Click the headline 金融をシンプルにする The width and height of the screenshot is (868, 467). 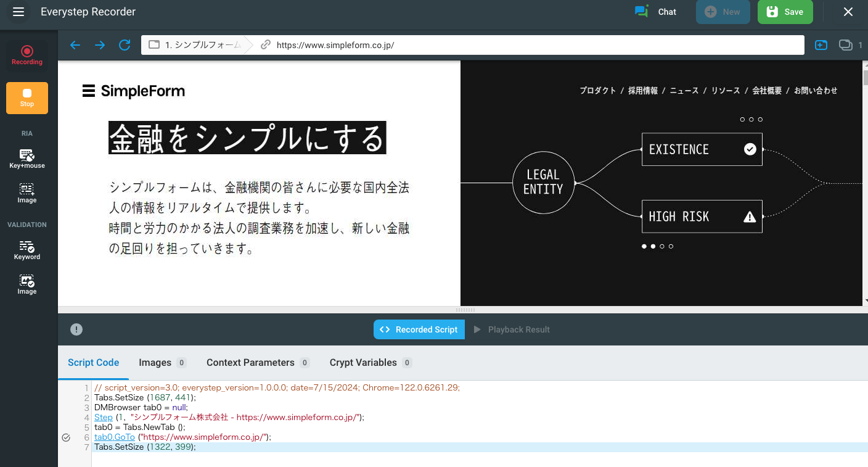(x=247, y=138)
